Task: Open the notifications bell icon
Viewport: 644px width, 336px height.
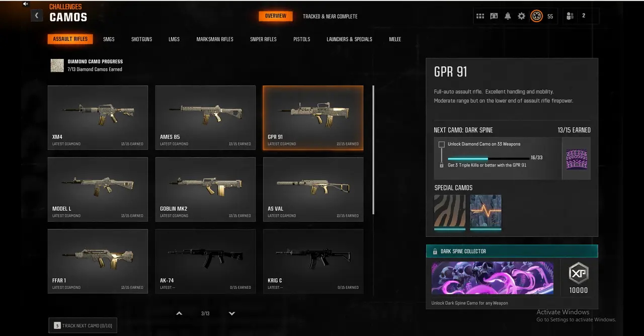Action: (508, 16)
